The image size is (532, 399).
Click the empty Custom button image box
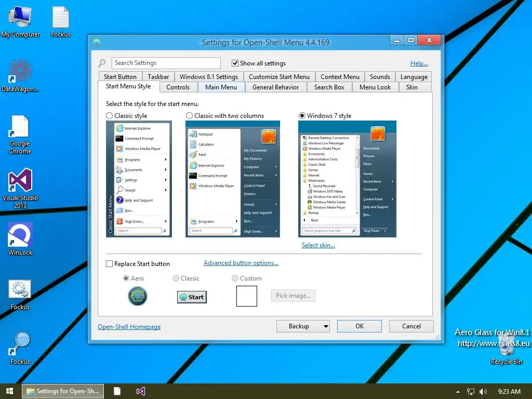click(x=247, y=296)
